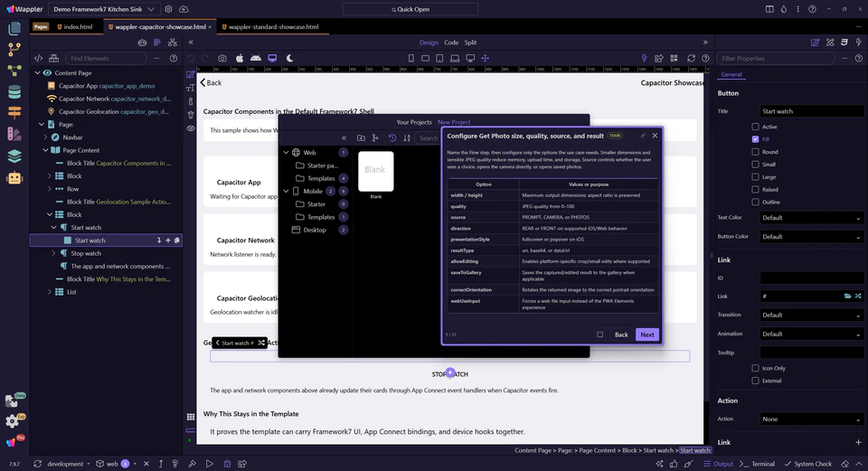Toggle dark mode moon icon

point(289,58)
